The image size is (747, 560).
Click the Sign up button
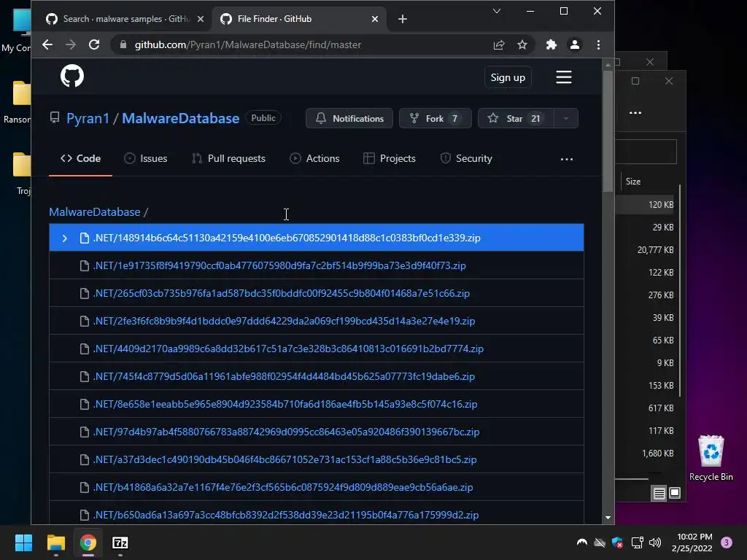click(x=508, y=77)
